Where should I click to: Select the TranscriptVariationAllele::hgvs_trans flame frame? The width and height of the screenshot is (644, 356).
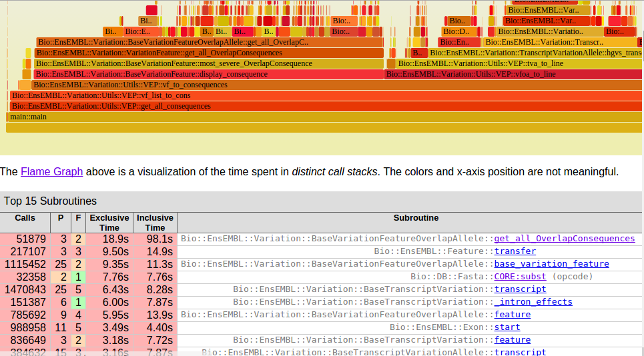click(535, 53)
